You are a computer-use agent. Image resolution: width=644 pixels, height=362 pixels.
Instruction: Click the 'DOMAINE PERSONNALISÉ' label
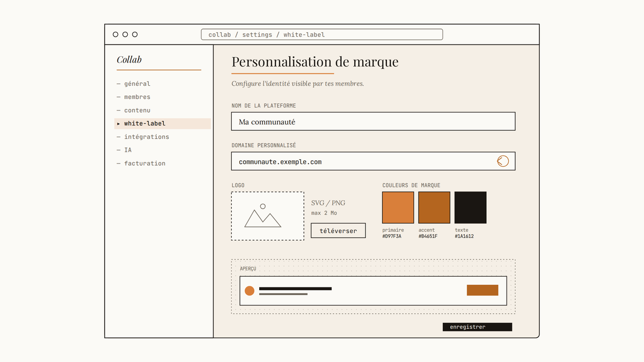coord(264,145)
